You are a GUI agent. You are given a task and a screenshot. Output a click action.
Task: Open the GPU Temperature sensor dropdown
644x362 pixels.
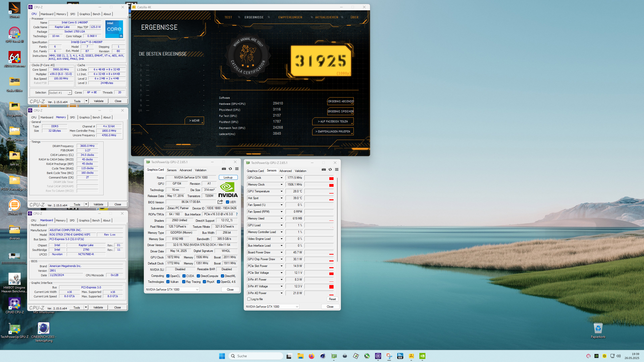[281, 191]
